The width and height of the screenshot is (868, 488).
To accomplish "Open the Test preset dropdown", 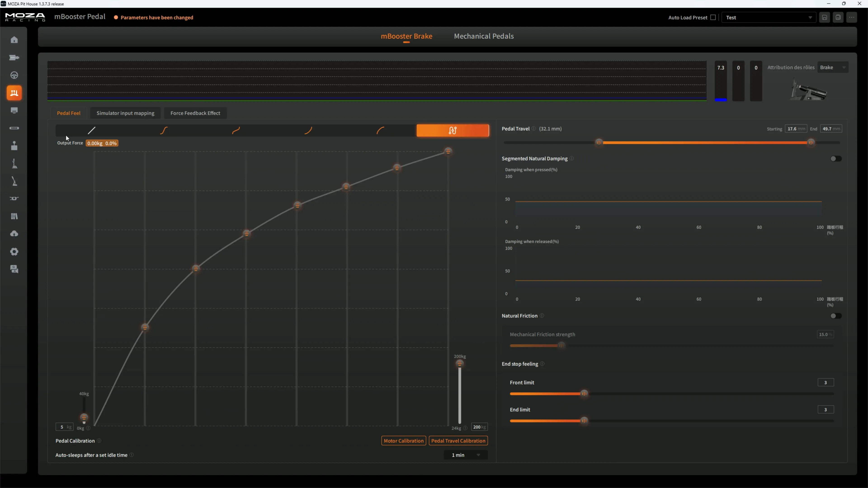I will 769,18.
